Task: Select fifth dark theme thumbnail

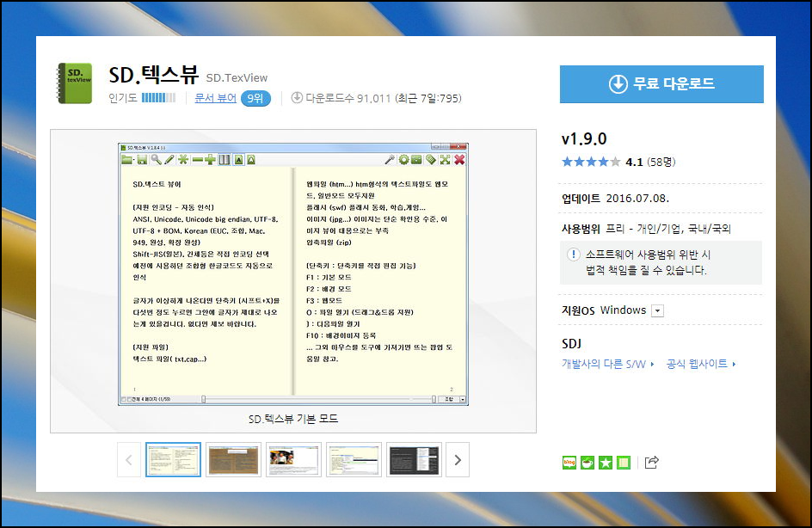Action: click(414, 460)
